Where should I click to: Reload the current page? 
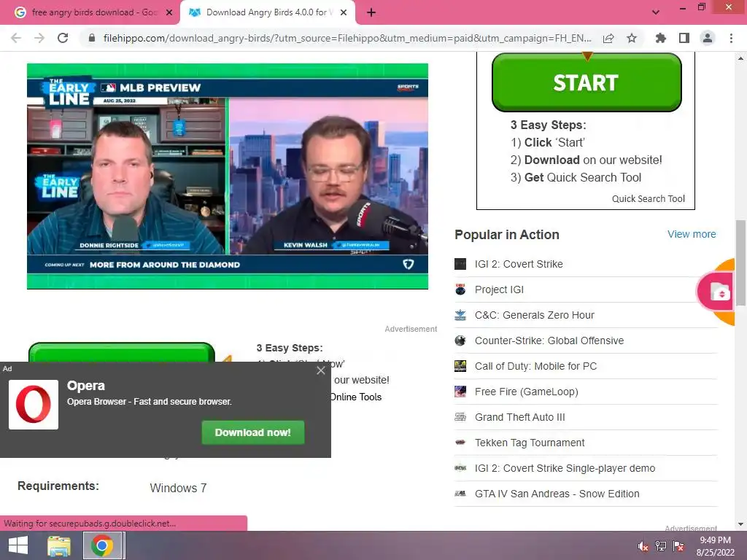tap(63, 38)
